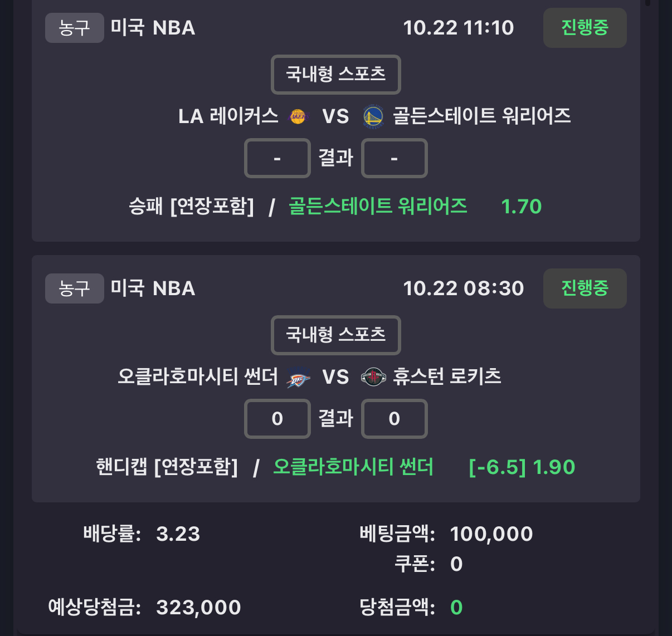Click the Warriors result score box
This screenshot has width=672, height=636.
click(x=394, y=159)
